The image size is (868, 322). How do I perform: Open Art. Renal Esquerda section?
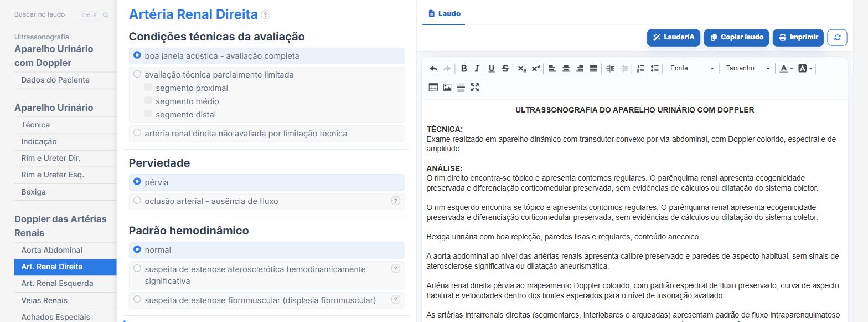[x=65, y=283]
